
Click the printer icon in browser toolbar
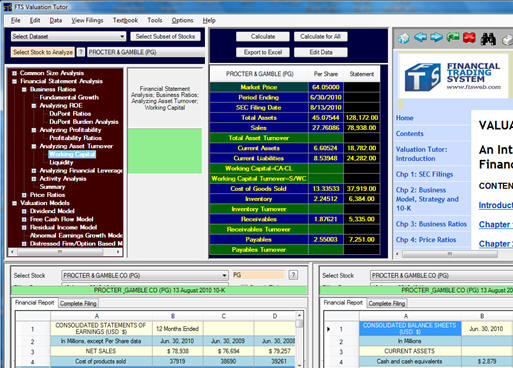coord(507,40)
